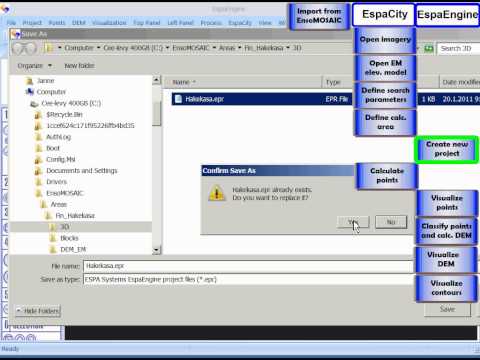Open the Visualization menu

click(109, 23)
